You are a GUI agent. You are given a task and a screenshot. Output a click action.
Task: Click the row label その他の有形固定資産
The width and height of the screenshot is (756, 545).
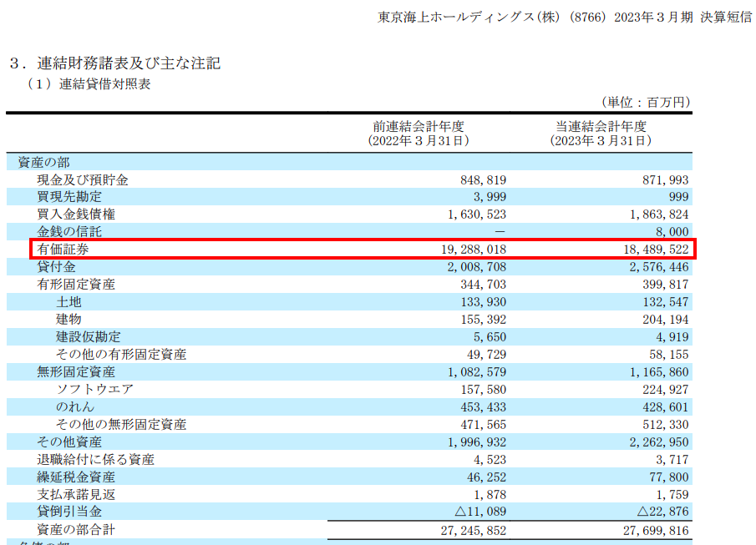(121, 354)
